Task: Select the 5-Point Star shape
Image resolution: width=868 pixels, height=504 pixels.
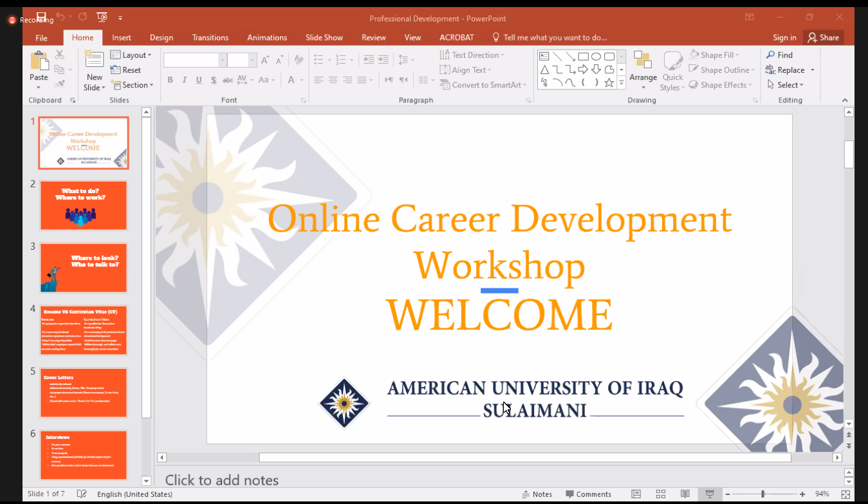Action: [609, 83]
